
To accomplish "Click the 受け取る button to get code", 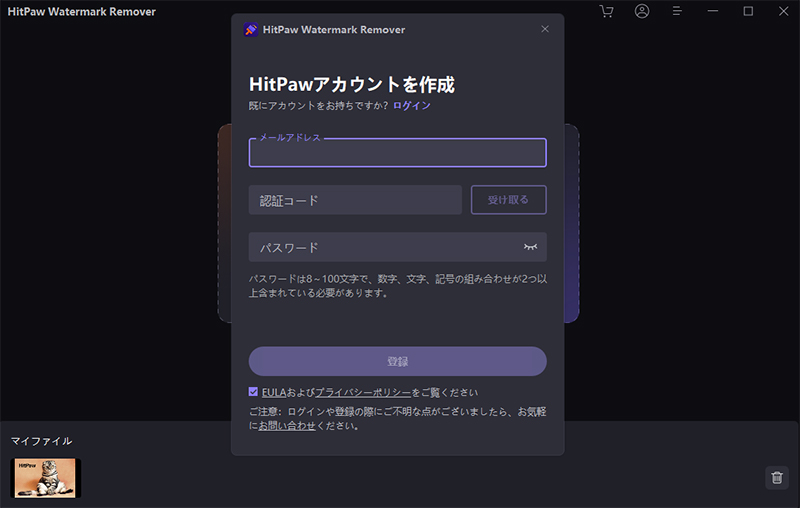I will click(x=509, y=200).
